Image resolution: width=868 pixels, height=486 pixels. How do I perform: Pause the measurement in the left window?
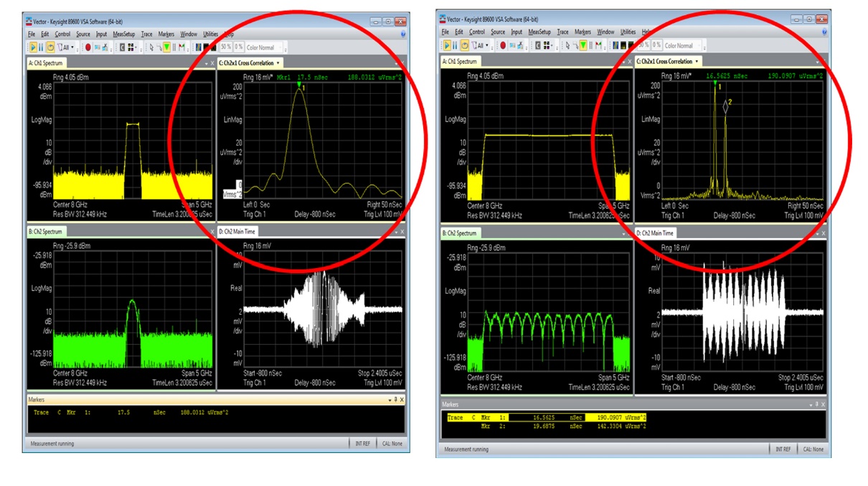[x=41, y=47]
